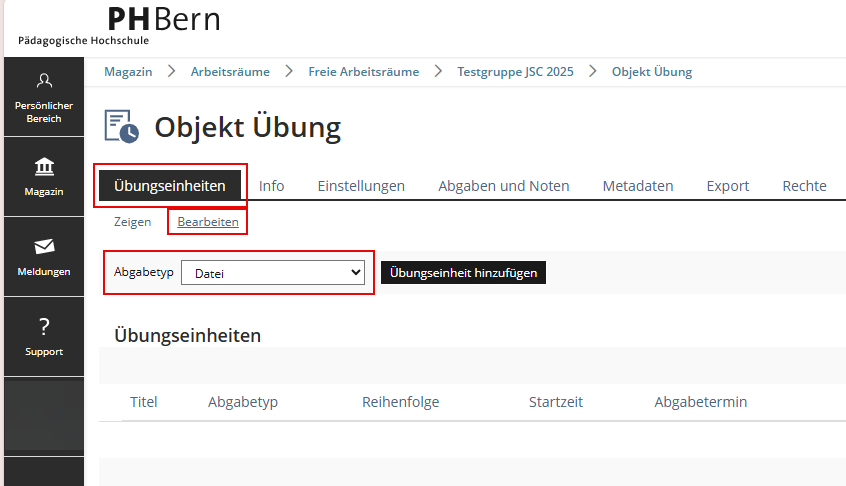Click the Objekt Übung exercise icon
This screenshot has height=486, width=846.
tap(122, 127)
